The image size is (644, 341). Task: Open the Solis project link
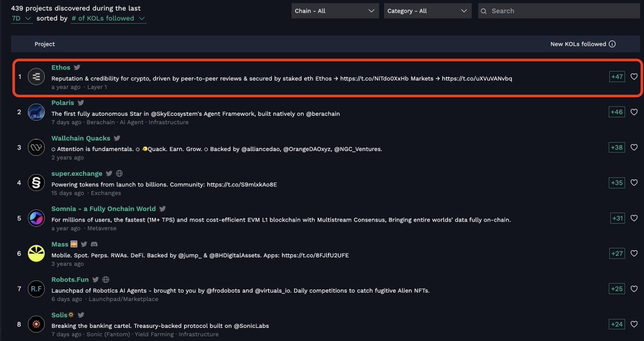[x=59, y=315]
